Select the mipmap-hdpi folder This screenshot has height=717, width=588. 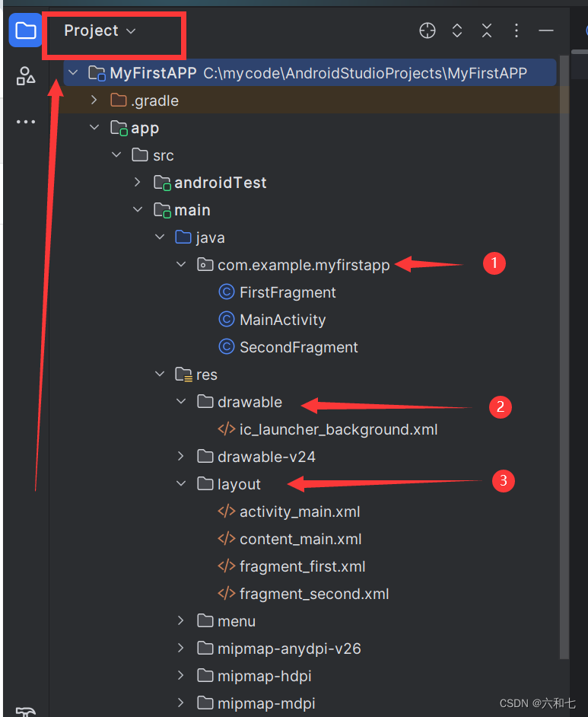coord(255,677)
